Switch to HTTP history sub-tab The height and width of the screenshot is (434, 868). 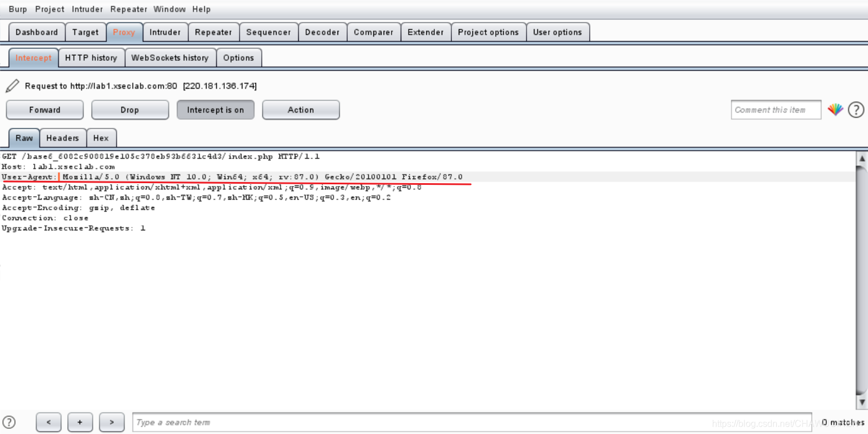click(x=91, y=57)
